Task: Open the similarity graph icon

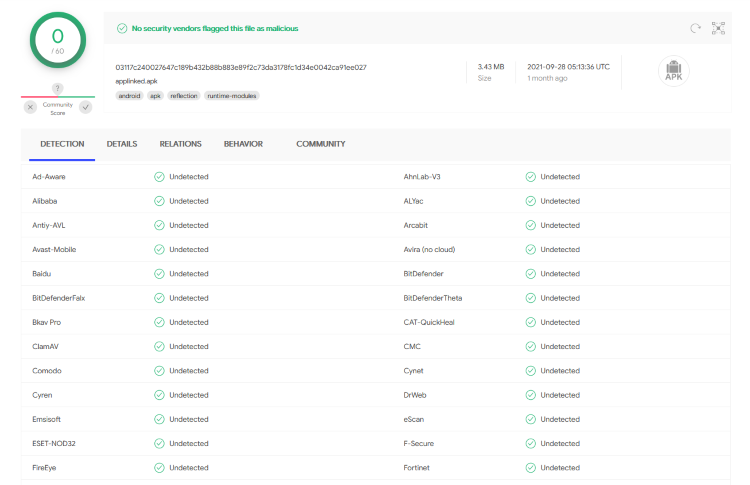Action: [718, 28]
